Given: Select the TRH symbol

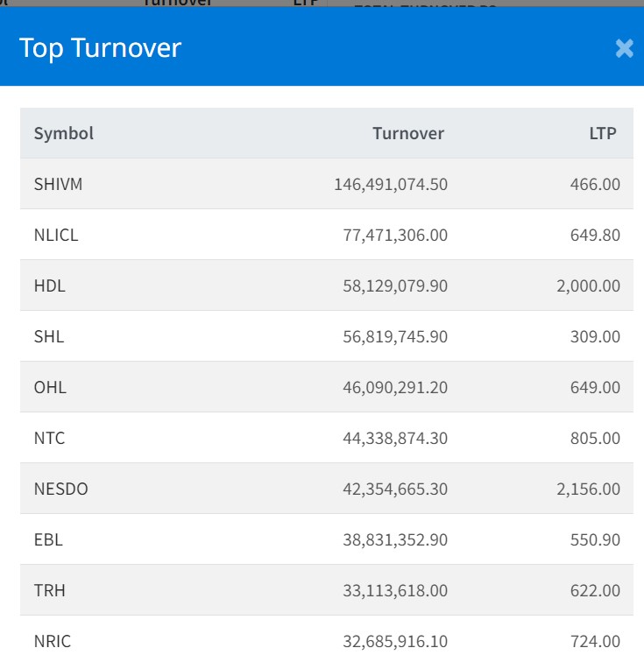Looking at the screenshot, I should click(x=49, y=590).
